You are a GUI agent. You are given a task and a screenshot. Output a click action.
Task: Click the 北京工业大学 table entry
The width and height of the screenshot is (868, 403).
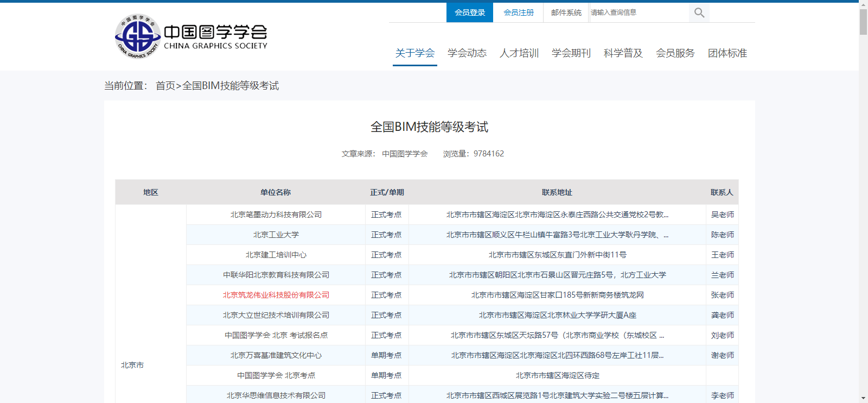pyautogui.click(x=276, y=235)
